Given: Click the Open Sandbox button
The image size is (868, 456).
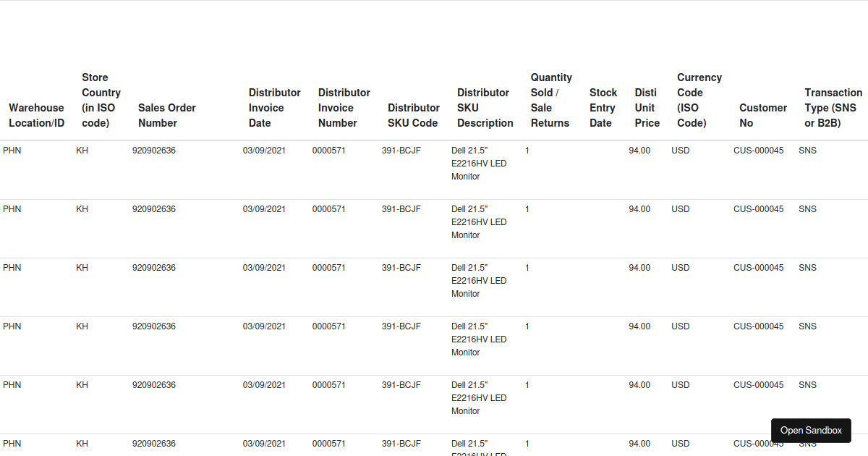Looking at the screenshot, I should click(x=811, y=431).
